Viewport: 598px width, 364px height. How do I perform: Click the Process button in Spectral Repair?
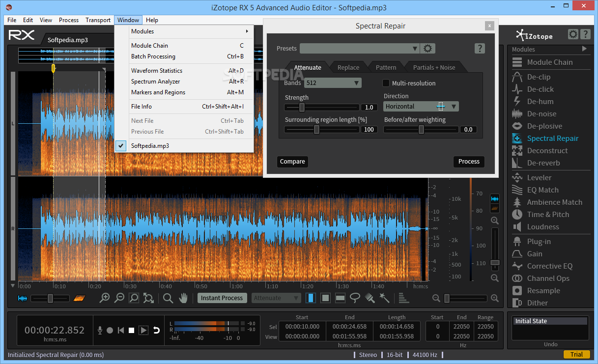click(x=469, y=162)
